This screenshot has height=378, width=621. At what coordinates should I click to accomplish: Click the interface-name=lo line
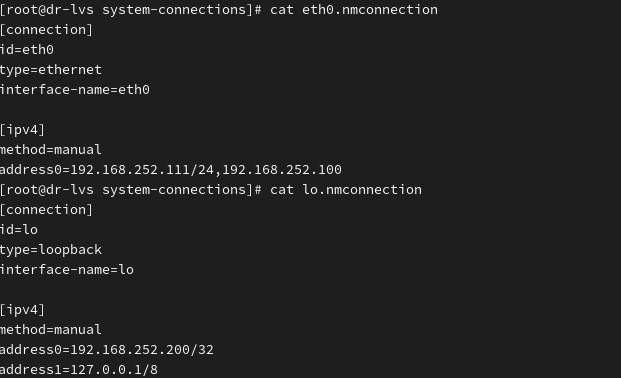[67, 270]
